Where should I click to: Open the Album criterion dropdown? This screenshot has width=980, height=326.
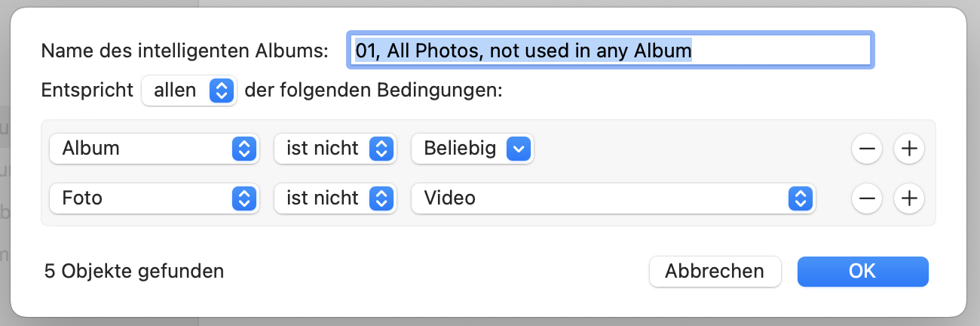click(x=155, y=149)
